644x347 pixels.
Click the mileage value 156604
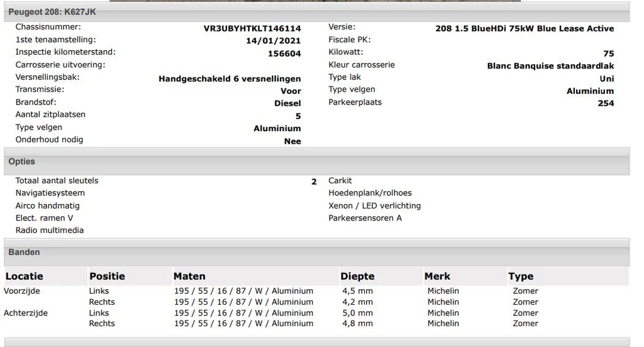pos(284,54)
